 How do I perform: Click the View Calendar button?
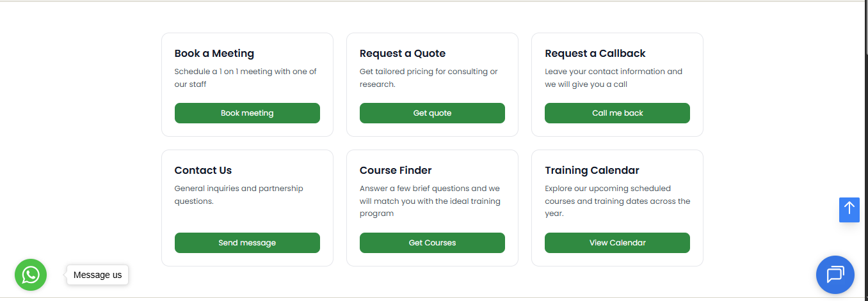pos(617,243)
